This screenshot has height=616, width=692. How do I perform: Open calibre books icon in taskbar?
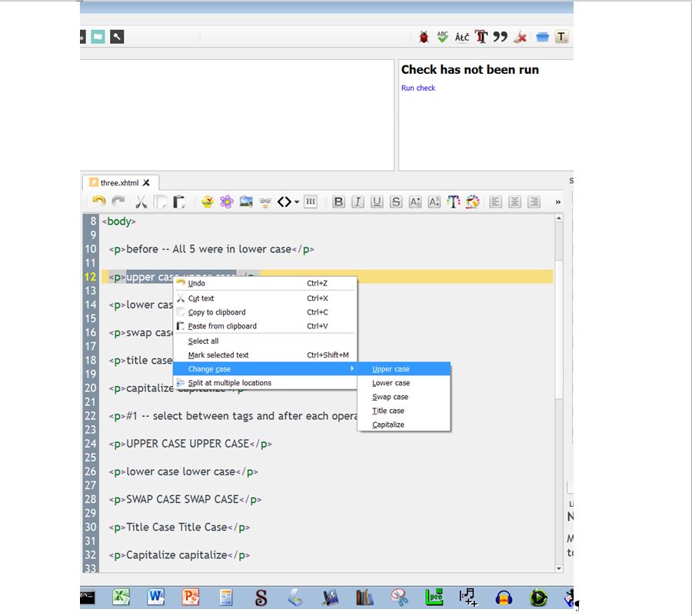tap(364, 598)
